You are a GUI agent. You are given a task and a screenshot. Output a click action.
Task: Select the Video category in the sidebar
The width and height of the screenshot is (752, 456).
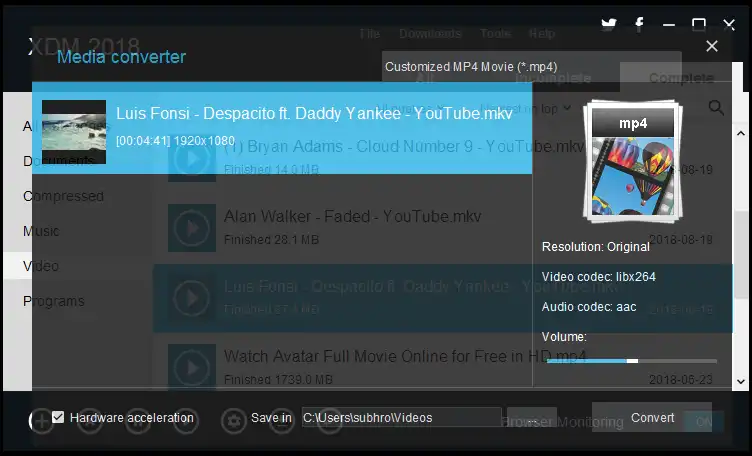[41, 266]
